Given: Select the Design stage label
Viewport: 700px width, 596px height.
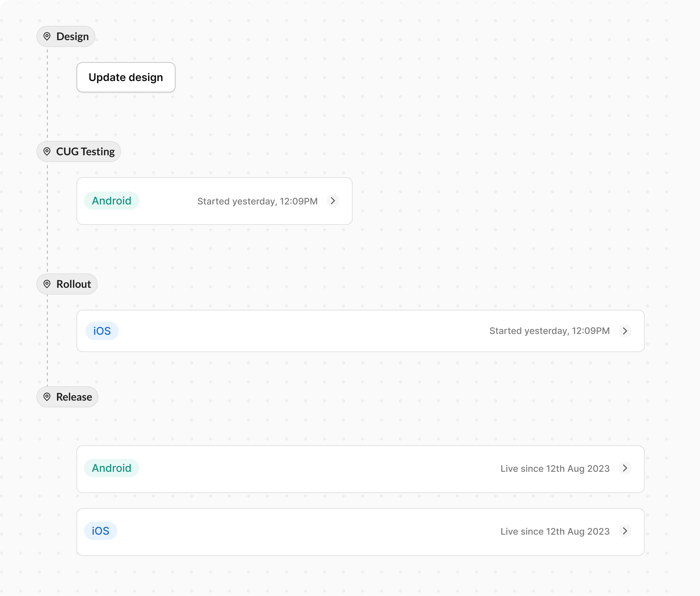Looking at the screenshot, I should point(72,37).
